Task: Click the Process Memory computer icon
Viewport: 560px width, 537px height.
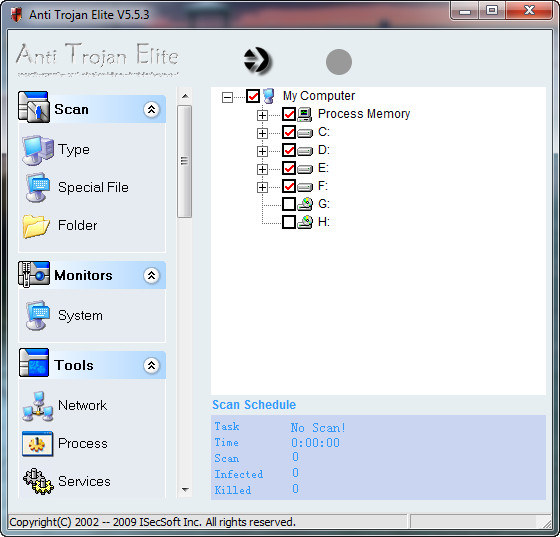Action: tap(305, 114)
